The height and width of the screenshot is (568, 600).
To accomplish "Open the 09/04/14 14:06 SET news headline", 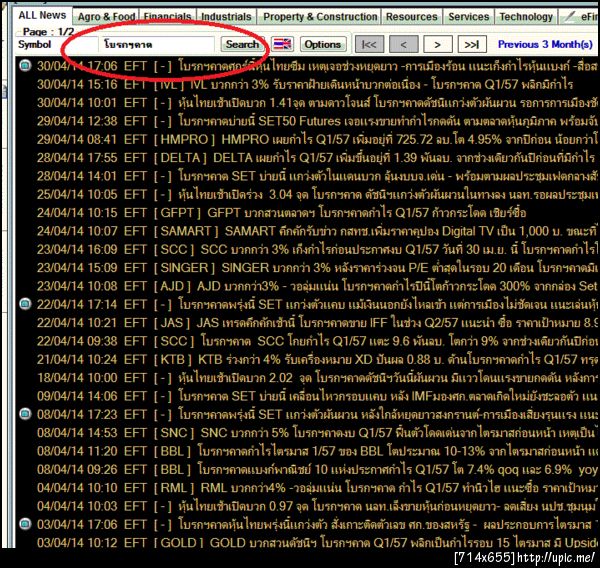I will tap(316, 396).
